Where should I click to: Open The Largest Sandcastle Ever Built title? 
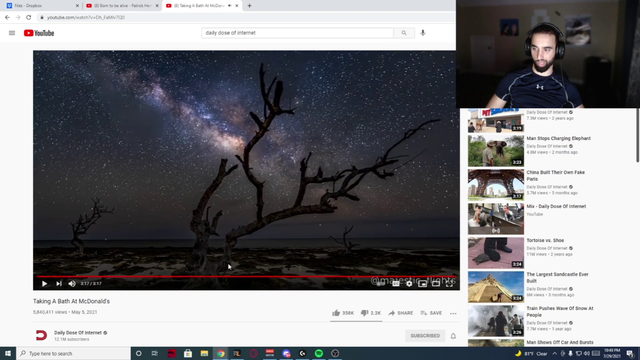[x=558, y=278]
